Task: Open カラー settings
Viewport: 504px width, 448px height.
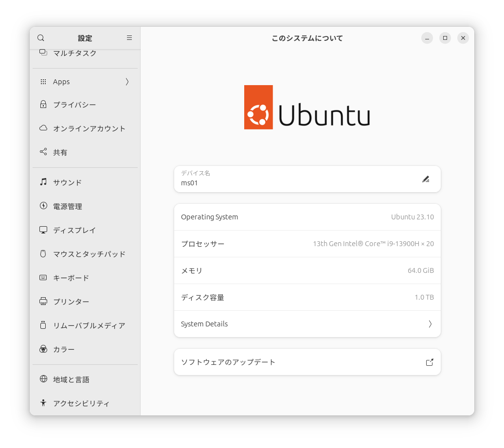Action: click(85, 349)
